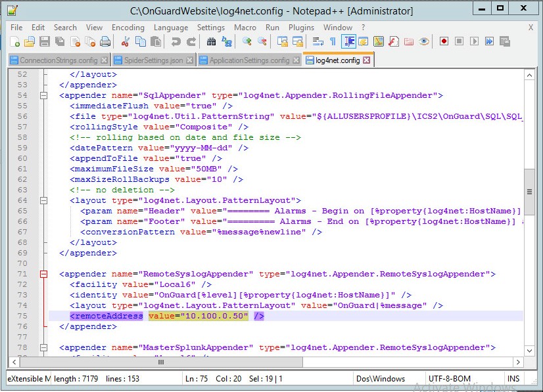Switch to ApplicationSettings.config tab
The width and height of the screenshot is (543, 392).
249,60
